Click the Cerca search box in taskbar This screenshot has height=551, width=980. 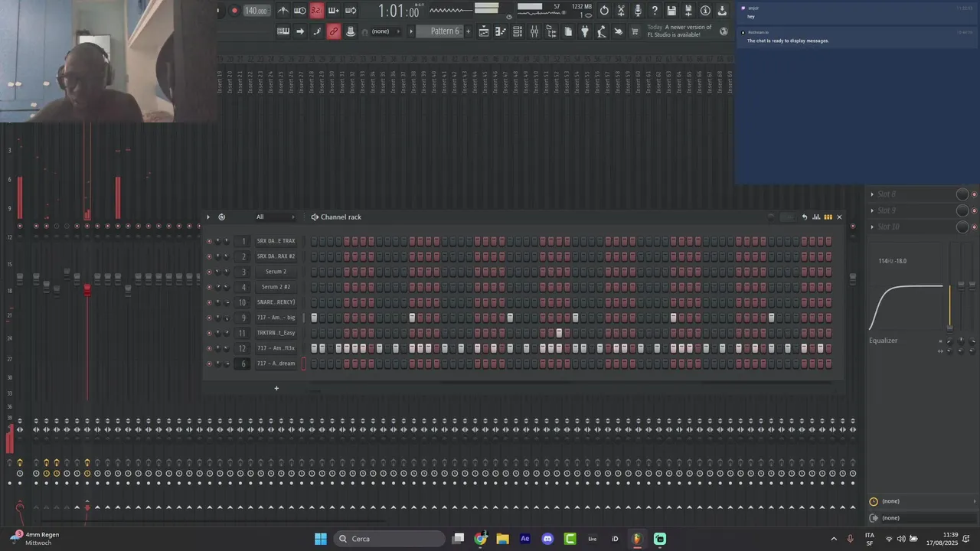tap(390, 539)
